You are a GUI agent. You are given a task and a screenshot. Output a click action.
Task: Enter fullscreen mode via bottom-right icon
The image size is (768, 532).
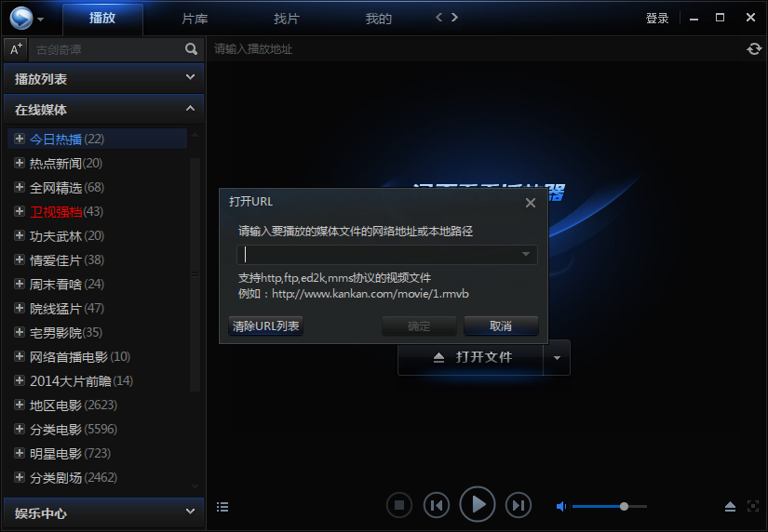click(753, 507)
